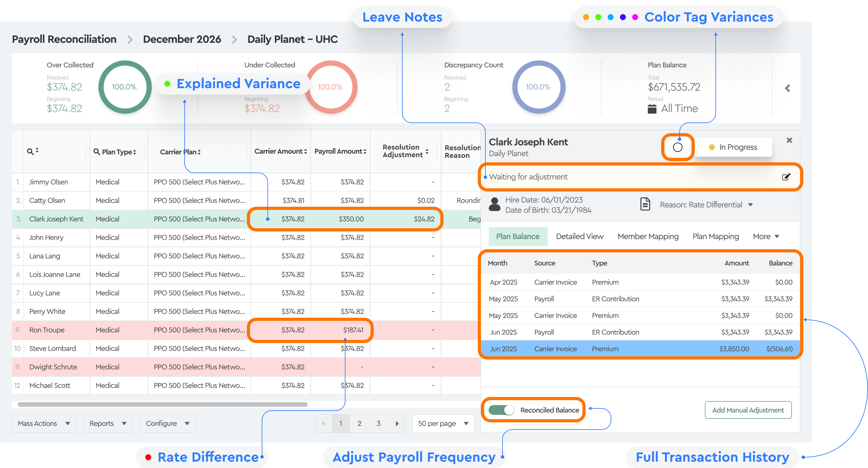868x468 pixels.
Task: Expand the 50 per page selector
Action: click(x=443, y=423)
